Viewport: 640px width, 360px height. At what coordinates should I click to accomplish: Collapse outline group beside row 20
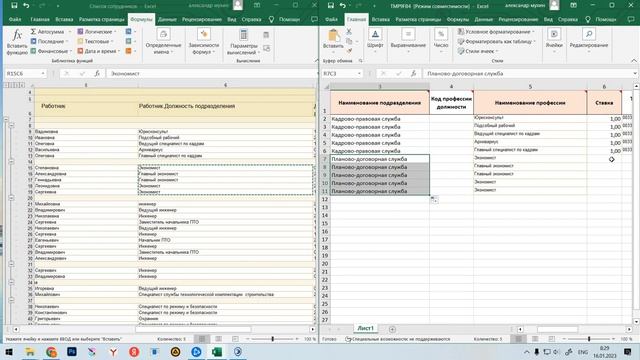pyautogui.click(x=11, y=198)
